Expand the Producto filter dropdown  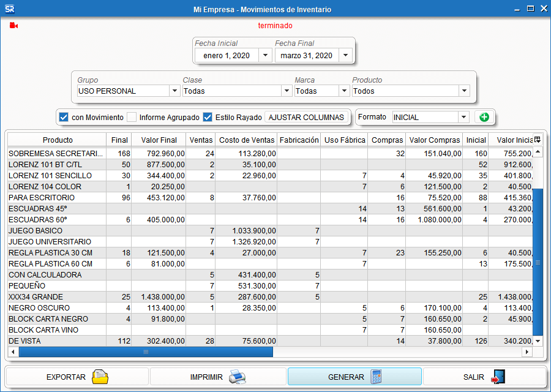(x=464, y=91)
